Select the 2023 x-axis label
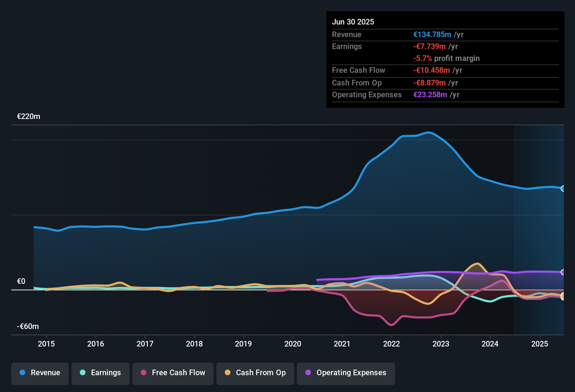The height and width of the screenshot is (392, 575). (441, 344)
